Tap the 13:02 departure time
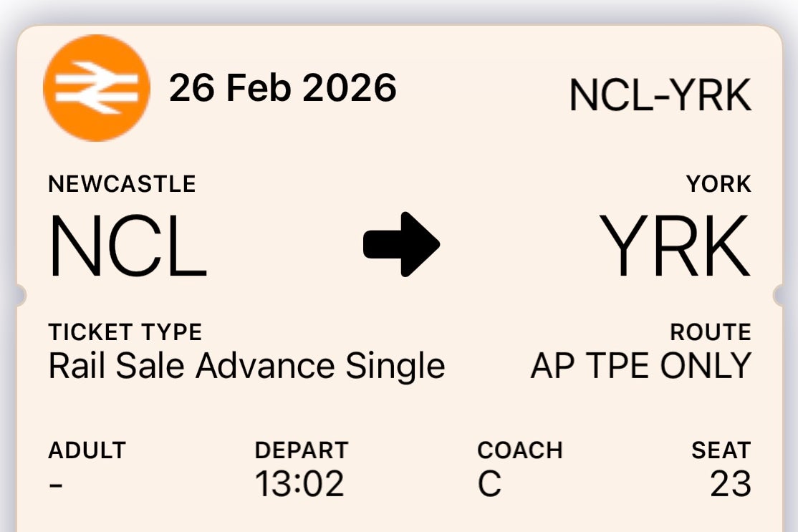 coord(299,483)
